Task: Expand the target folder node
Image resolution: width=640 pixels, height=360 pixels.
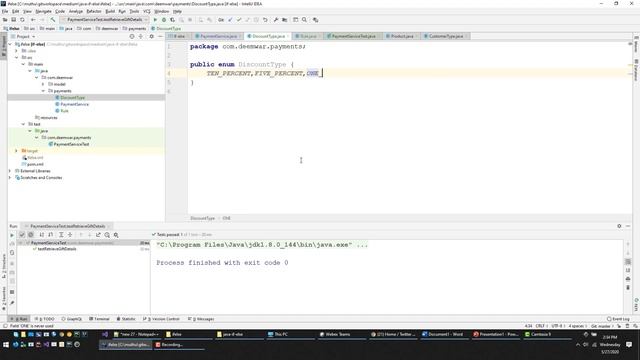Action: (16, 151)
